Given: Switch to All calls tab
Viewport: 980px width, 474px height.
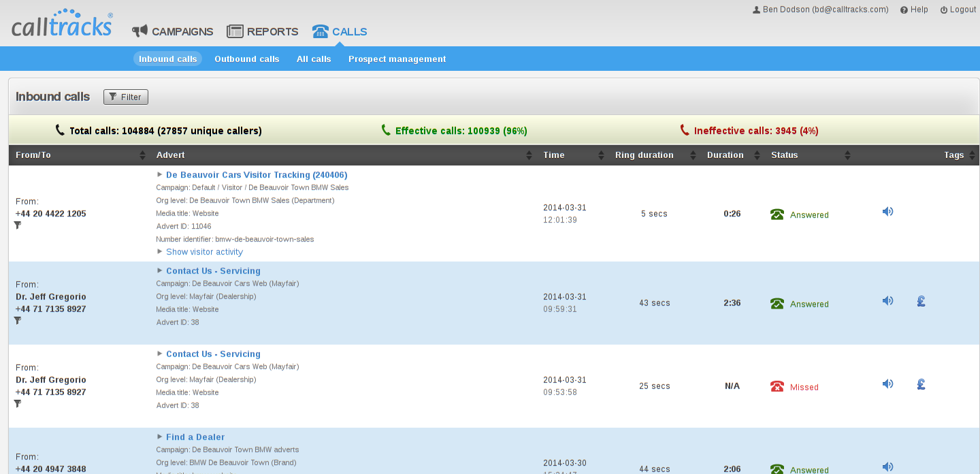Looking at the screenshot, I should point(314,59).
